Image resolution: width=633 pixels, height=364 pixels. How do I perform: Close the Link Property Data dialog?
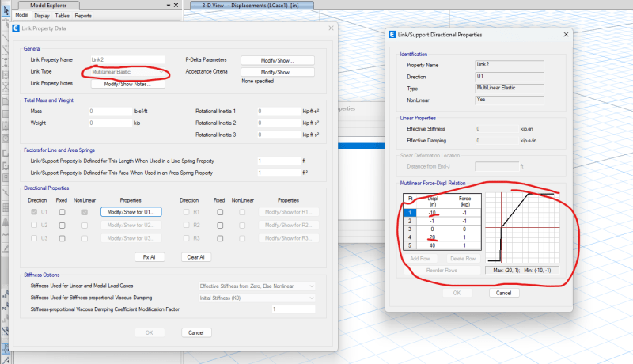point(331,28)
